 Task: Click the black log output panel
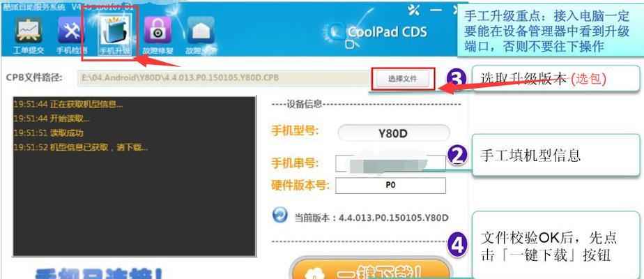[x=135, y=176]
